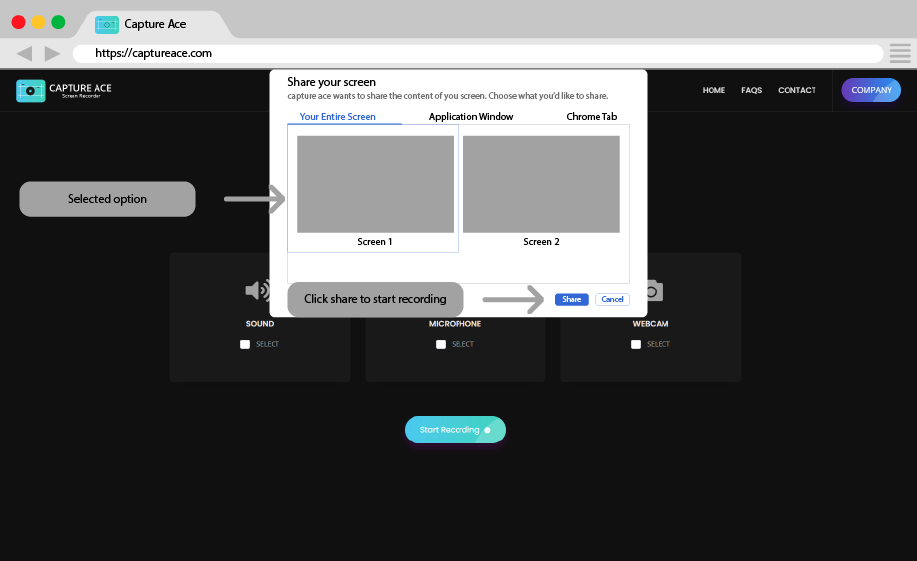Click the WEBCAM label

pyautogui.click(x=650, y=323)
